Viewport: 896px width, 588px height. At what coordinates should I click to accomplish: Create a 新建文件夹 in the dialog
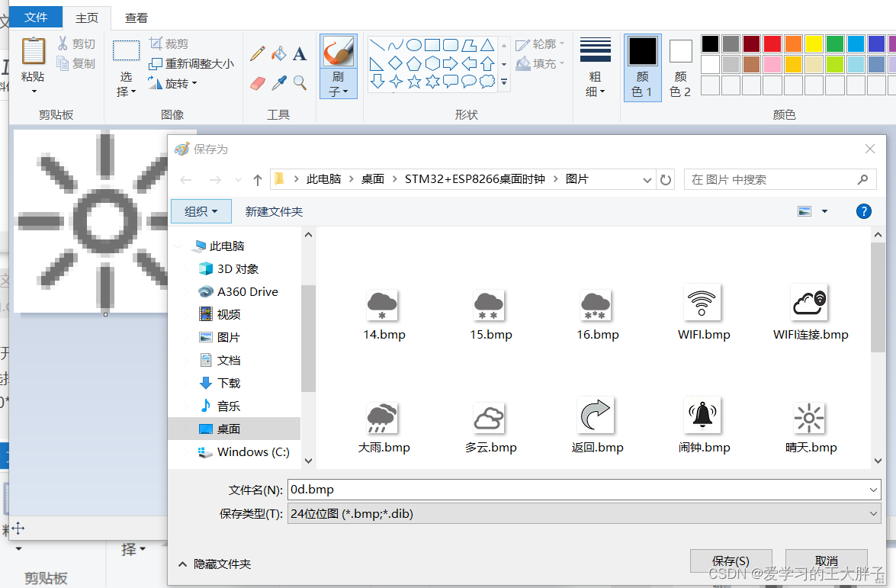click(274, 211)
